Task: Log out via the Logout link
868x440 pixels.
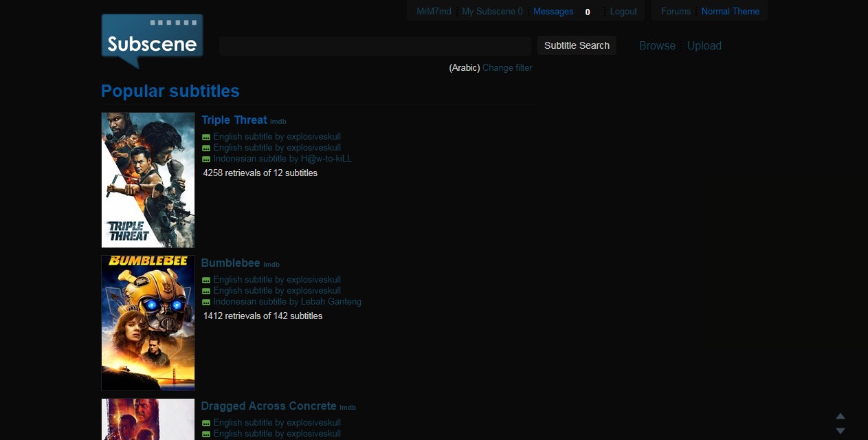Action: (623, 11)
